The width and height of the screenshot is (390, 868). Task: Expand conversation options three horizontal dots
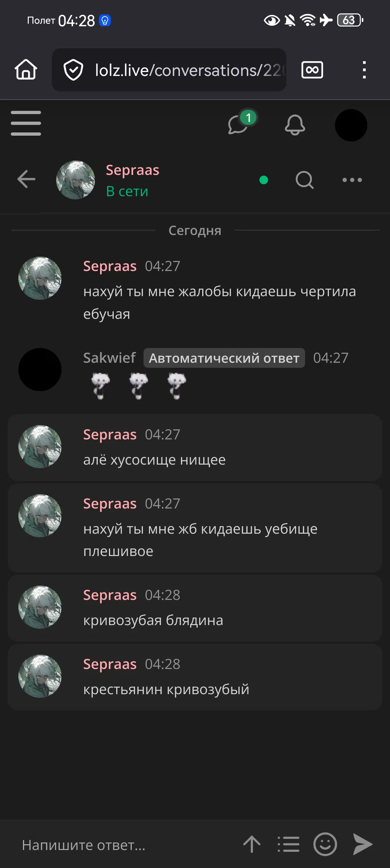(x=352, y=180)
